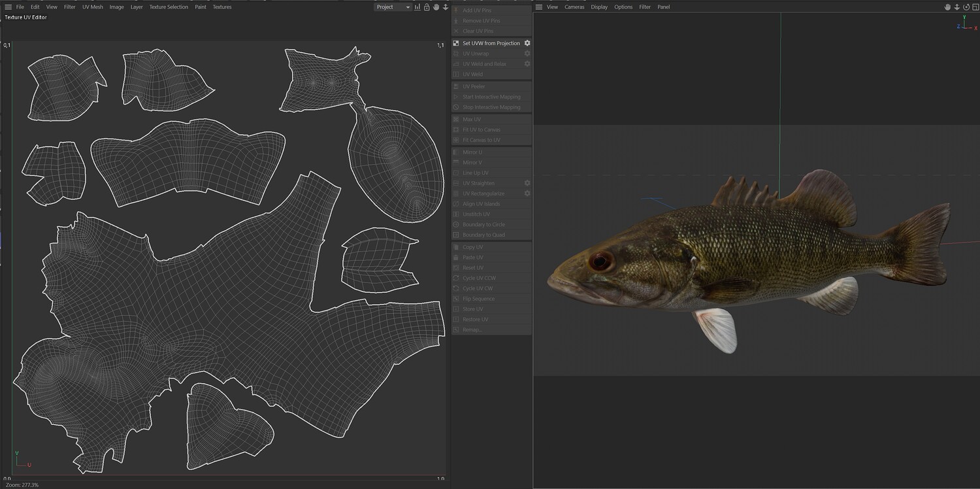Open the Panel menu
980x489 pixels.
click(x=664, y=7)
